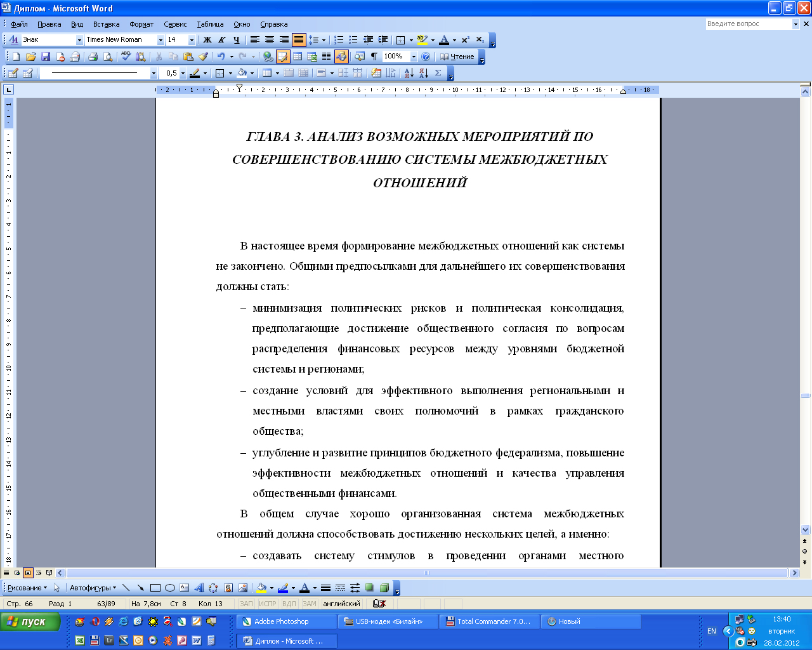Toggle show/hide paragraph marks
Screen dimensions: 812x650
tap(374, 56)
